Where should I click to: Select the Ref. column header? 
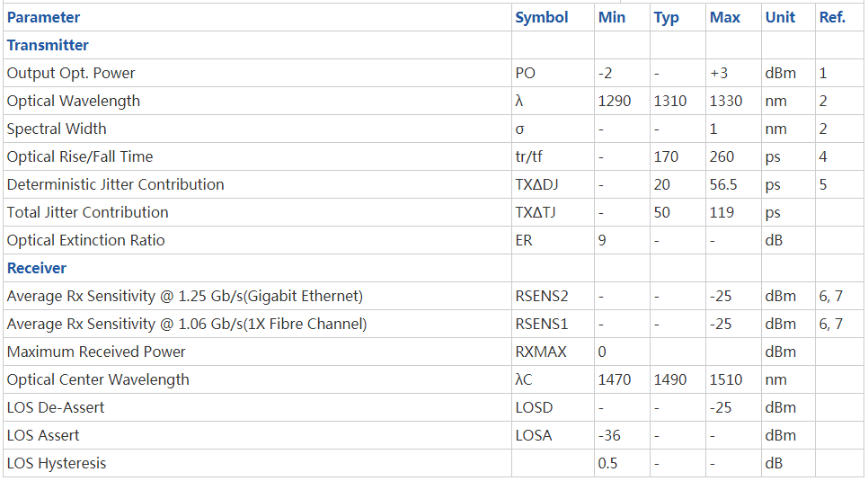833,18
